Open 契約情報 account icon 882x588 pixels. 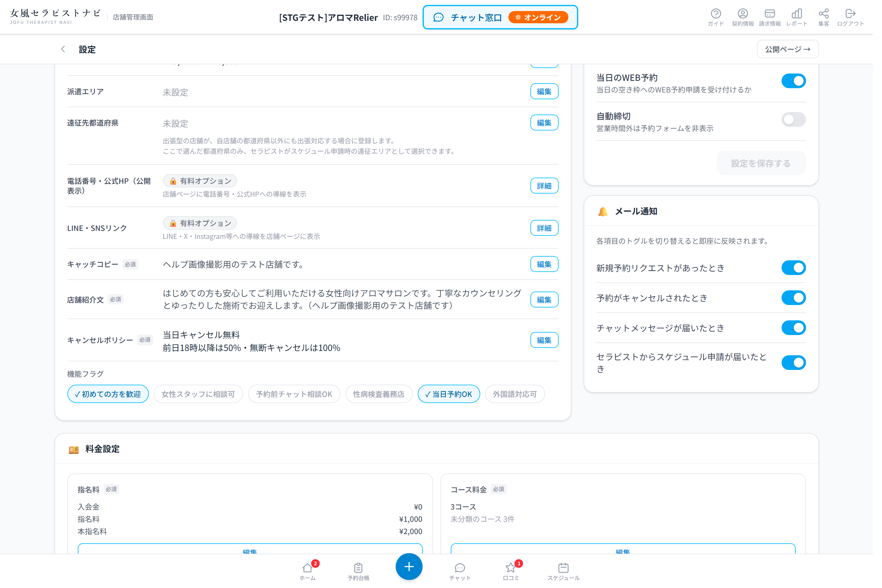click(750, 17)
